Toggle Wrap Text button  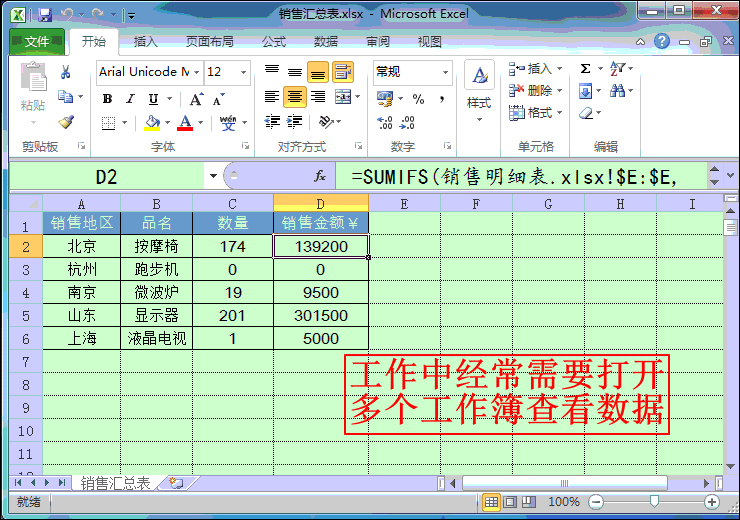[343, 72]
